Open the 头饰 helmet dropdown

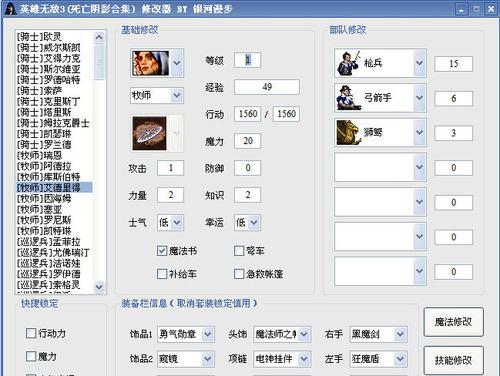304,334
